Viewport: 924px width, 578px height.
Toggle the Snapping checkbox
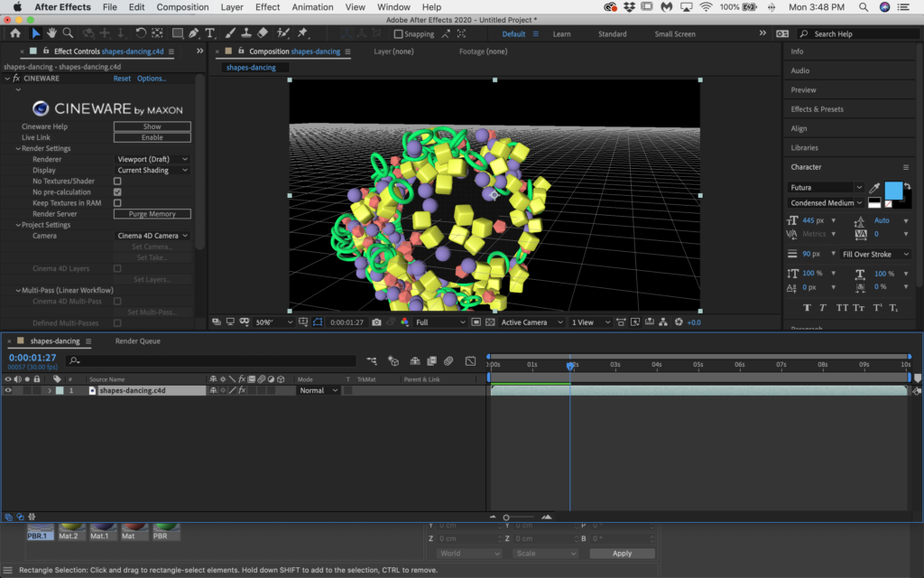click(399, 34)
